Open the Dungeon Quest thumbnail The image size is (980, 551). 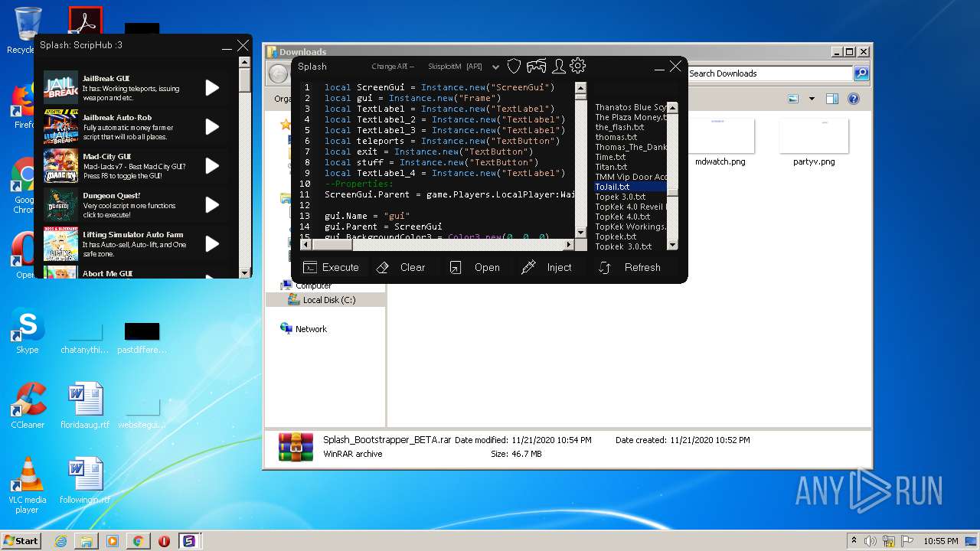tap(60, 204)
